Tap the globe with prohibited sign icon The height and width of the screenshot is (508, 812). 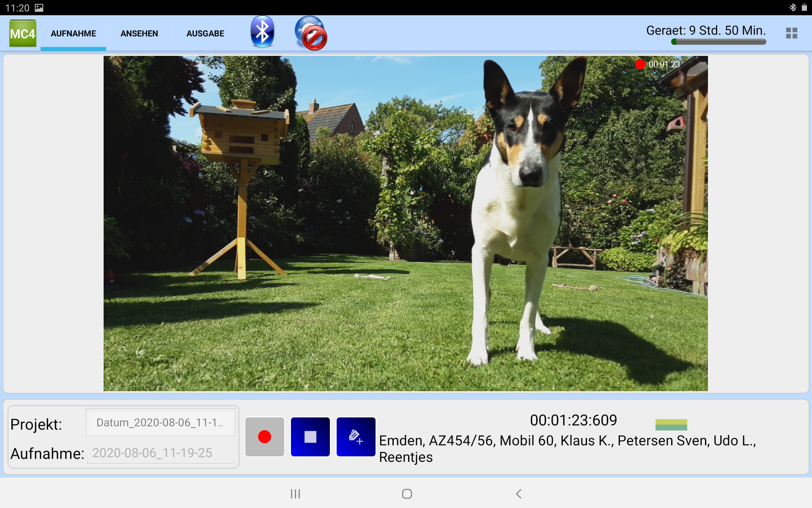click(x=311, y=33)
